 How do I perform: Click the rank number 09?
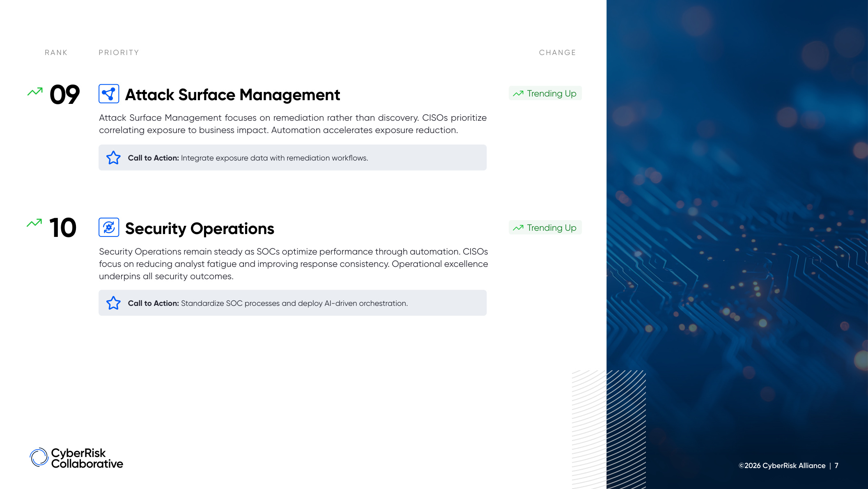tap(64, 94)
